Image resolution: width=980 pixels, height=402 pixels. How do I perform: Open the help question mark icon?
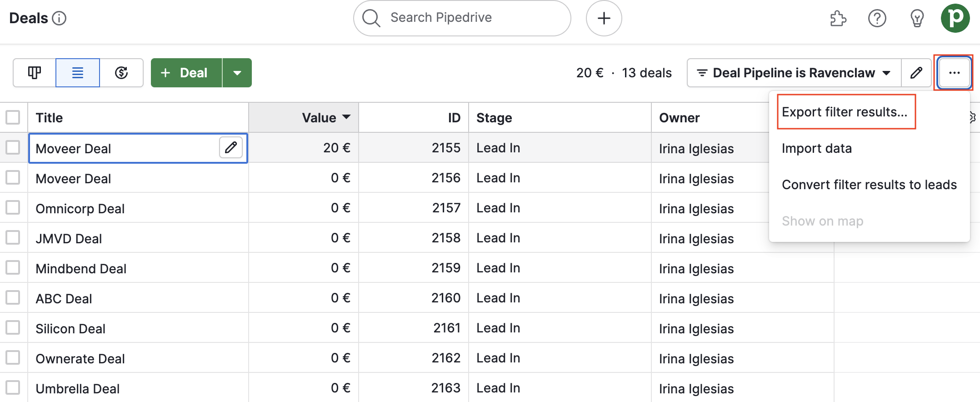pos(877,19)
